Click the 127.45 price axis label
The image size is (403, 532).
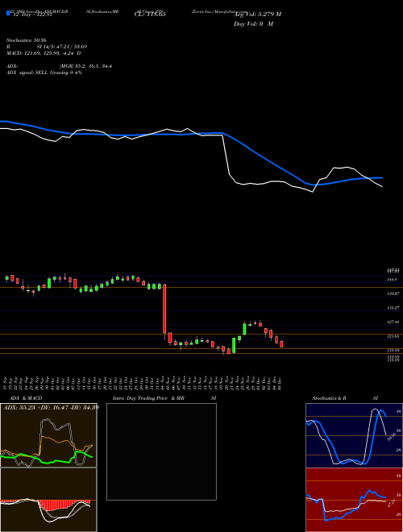(x=393, y=322)
